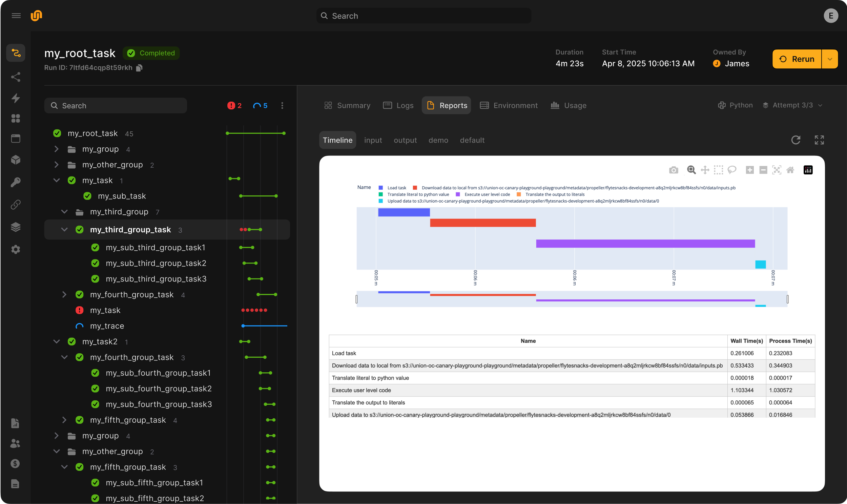This screenshot has height=504, width=847.
Task: Toggle the running tasks filter showing 5
Action: [261, 106]
